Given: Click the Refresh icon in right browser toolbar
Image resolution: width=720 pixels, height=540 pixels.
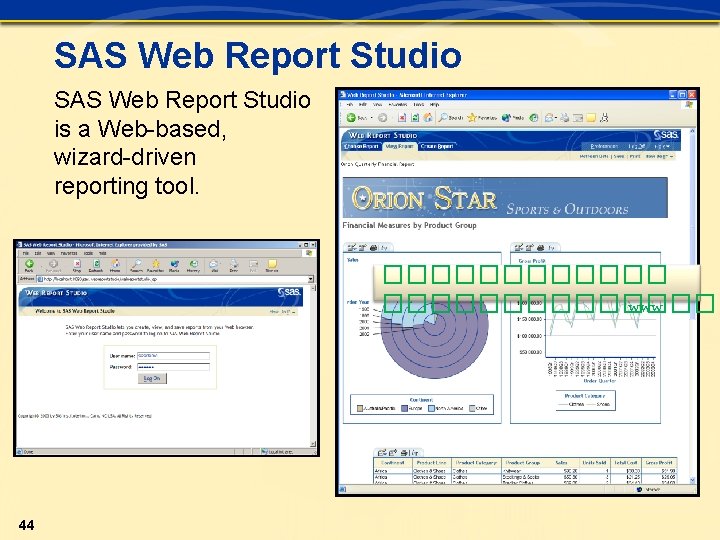Looking at the screenshot, I should (x=415, y=118).
